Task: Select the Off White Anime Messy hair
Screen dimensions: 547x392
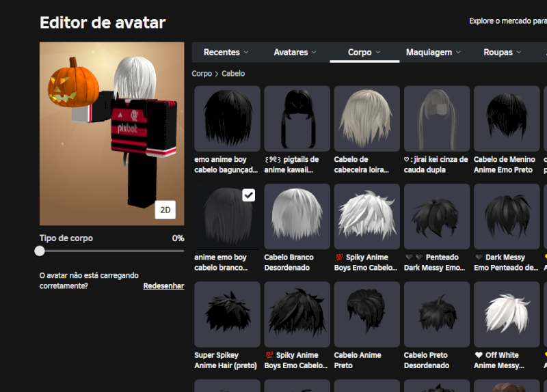Action: [x=506, y=313]
